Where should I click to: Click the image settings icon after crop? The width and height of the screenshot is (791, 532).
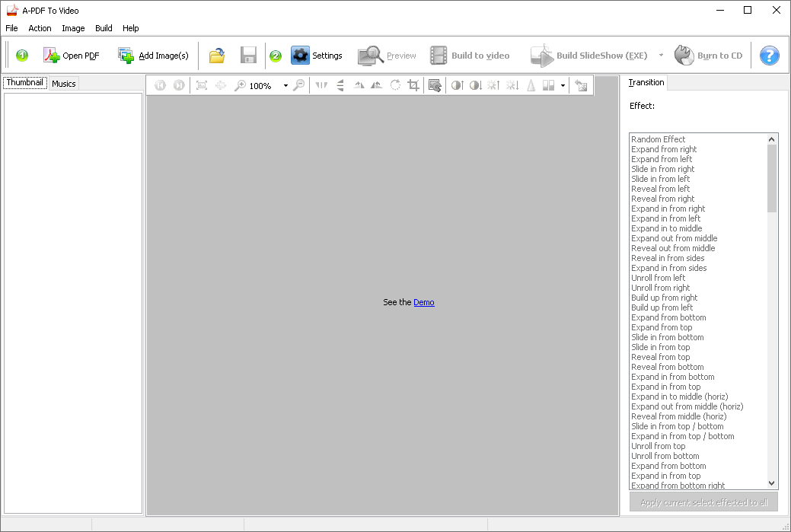pyautogui.click(x=435, y=85)
